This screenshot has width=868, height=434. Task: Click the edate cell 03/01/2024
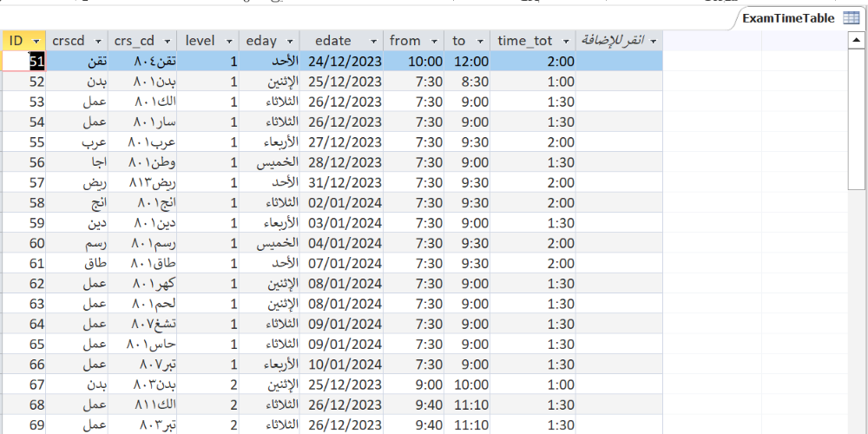(x=341, y=222)
